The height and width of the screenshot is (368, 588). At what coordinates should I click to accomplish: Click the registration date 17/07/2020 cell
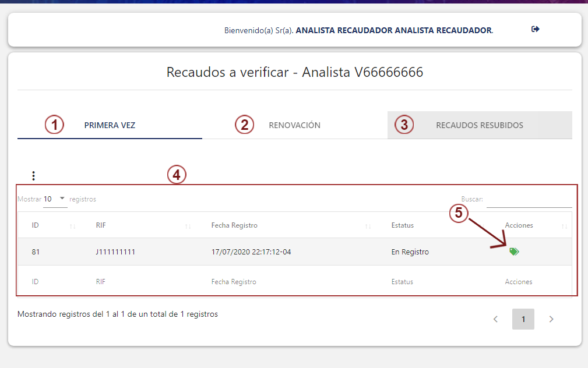click(251, 252)
